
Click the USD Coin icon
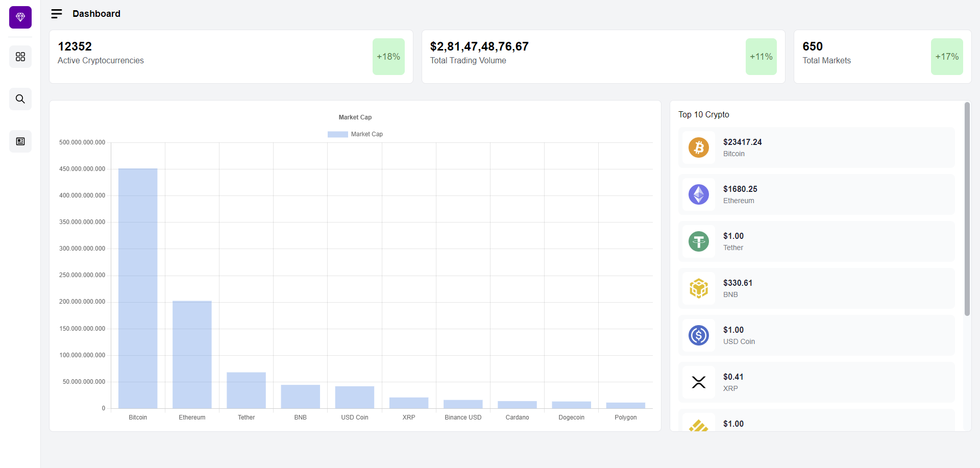[699, 335]
